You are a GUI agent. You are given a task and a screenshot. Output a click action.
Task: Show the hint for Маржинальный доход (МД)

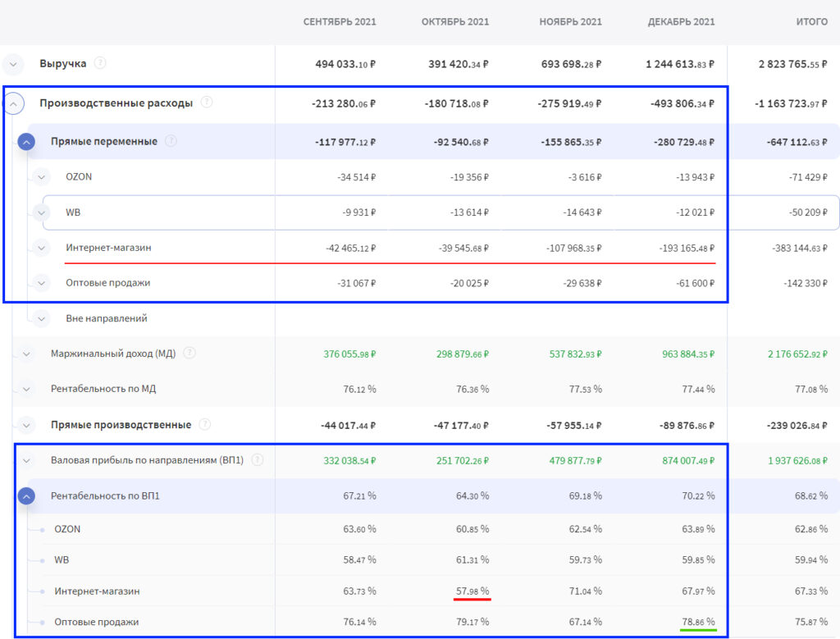point(189,354)
